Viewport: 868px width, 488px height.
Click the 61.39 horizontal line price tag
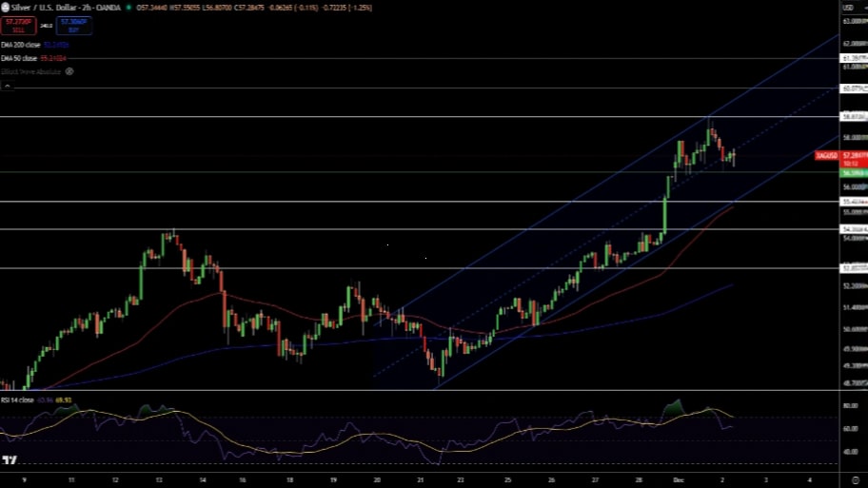pos(853,58)
